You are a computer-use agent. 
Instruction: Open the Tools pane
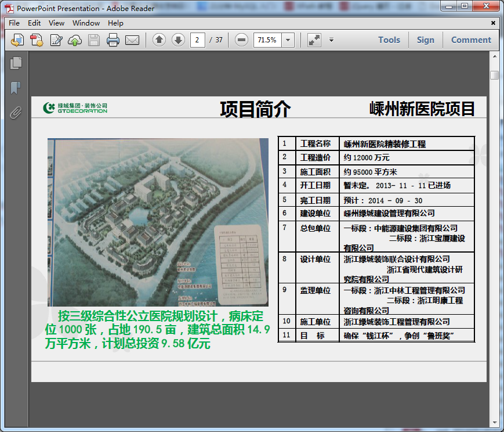(389, 40)
